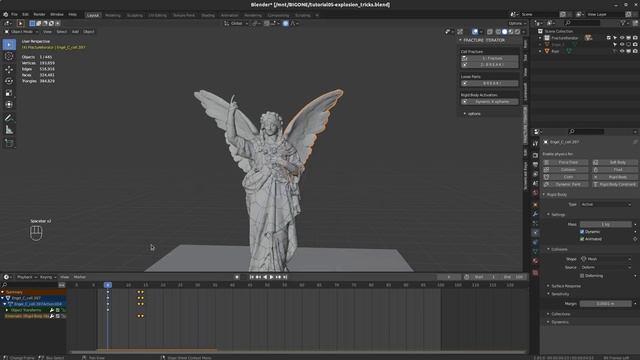Open the Render properties tab icon

coord(535,155)
